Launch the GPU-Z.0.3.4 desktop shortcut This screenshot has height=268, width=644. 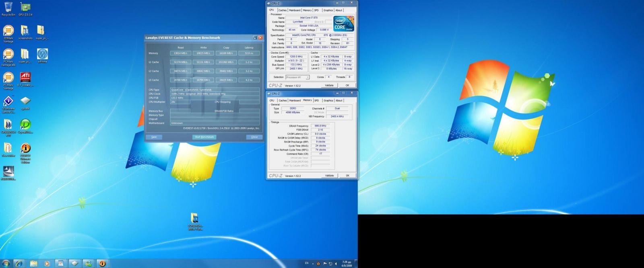[x=25, y=9]
